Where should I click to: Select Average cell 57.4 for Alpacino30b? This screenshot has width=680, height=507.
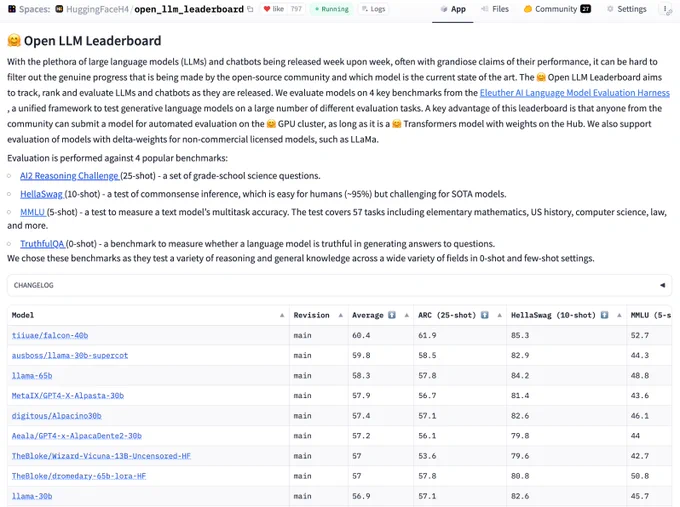click(x=380, y=415)
